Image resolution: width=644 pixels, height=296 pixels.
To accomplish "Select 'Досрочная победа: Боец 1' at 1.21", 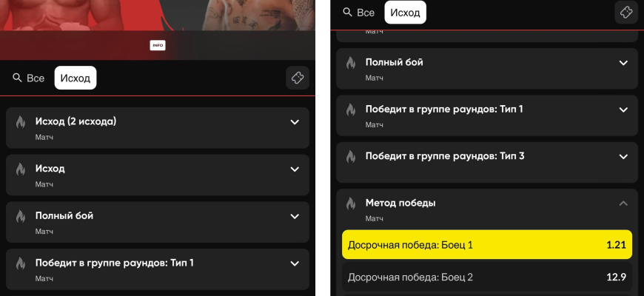I will tap(486, 244).
